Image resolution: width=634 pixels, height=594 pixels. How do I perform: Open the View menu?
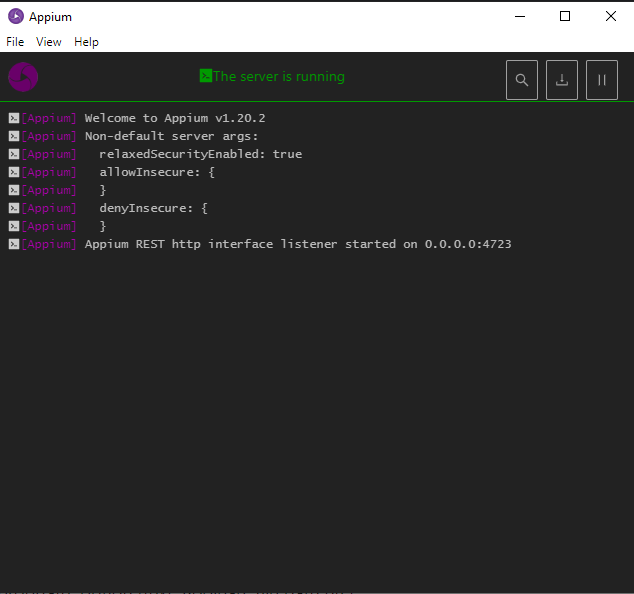49,42
